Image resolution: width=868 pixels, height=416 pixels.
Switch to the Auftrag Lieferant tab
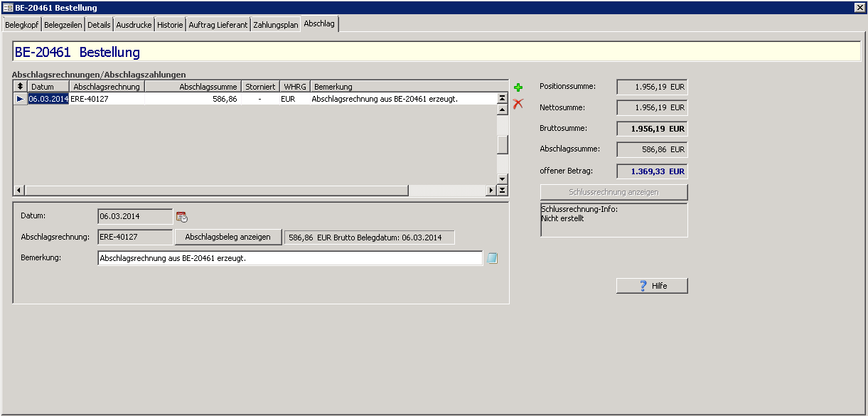click(x=218, y=25)
